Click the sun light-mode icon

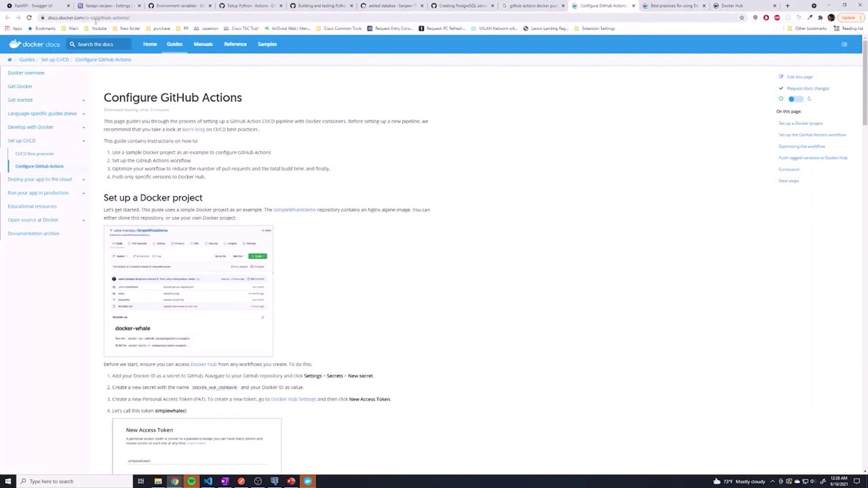781,99
